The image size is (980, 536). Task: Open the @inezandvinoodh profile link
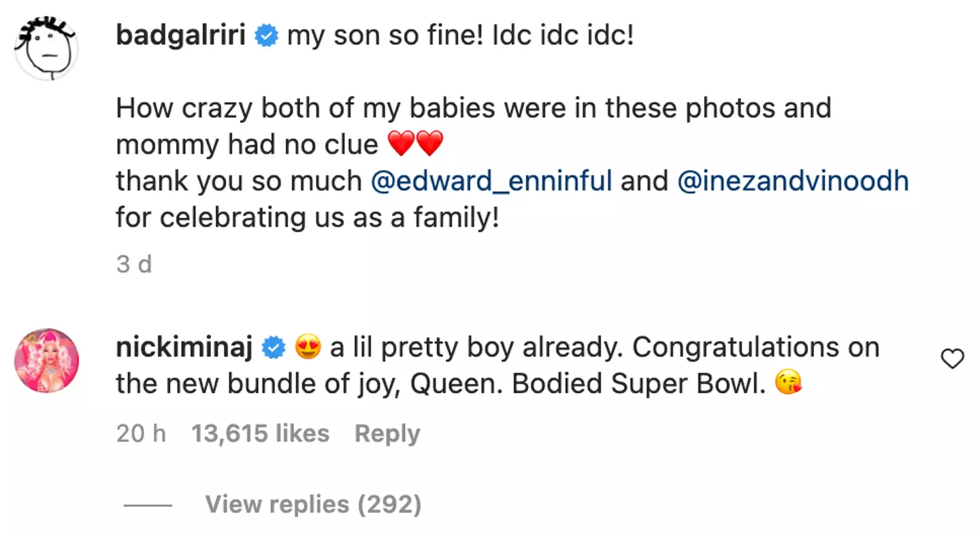(x=794, y=180)
